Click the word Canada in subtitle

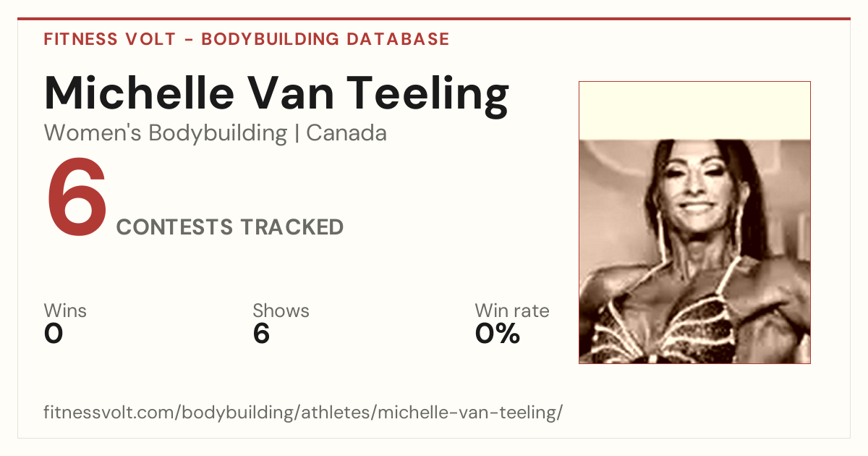[x=346, y=133]
